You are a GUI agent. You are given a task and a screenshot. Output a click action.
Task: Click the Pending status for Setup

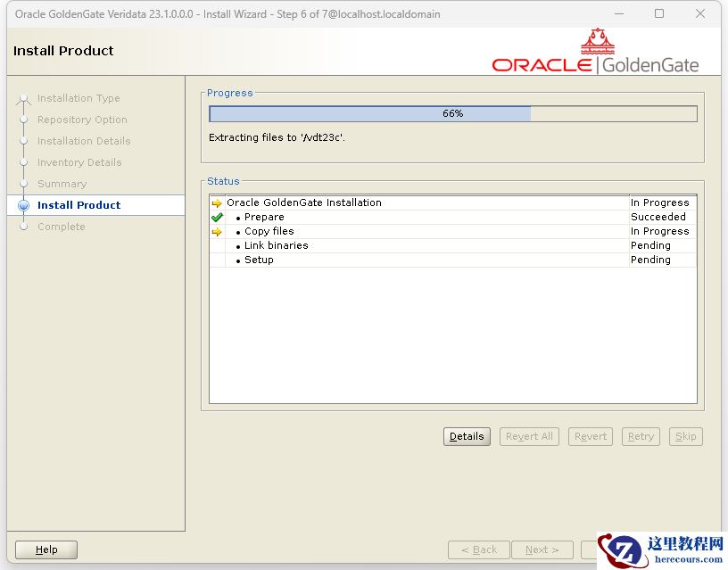coord(650,260)
